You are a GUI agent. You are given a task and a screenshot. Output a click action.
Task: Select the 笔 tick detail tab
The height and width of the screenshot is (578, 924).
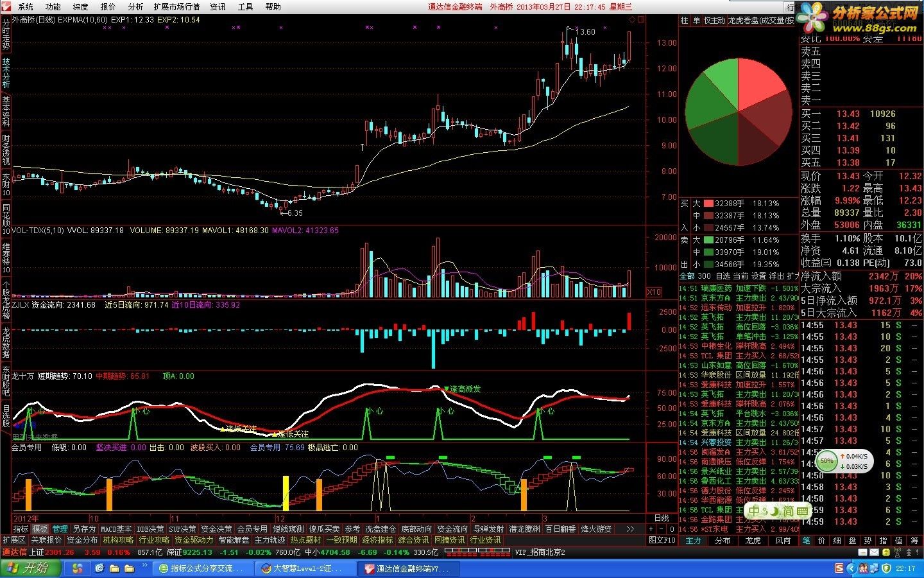[x=807, y=541]
